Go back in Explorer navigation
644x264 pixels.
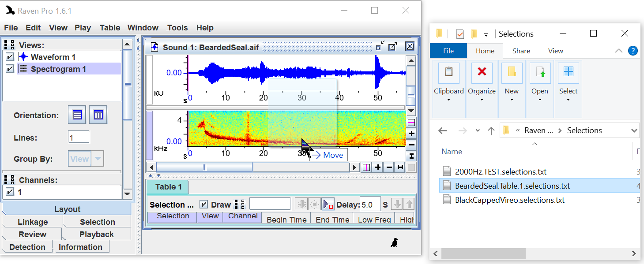click(442, 130)
